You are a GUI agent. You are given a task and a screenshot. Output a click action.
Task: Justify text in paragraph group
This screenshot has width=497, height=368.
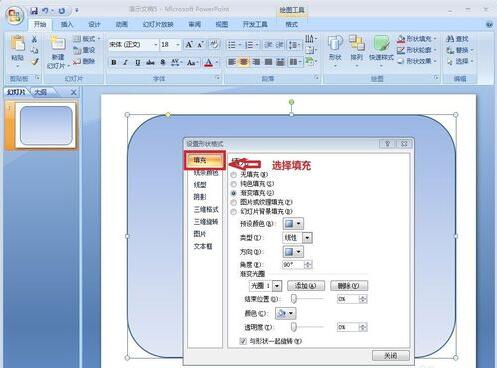click(268, 62)
